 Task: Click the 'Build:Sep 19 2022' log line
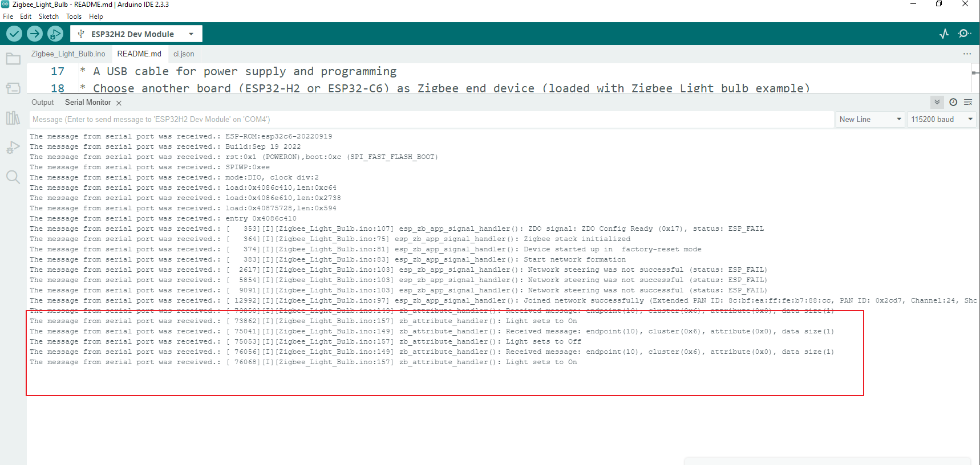165,146
